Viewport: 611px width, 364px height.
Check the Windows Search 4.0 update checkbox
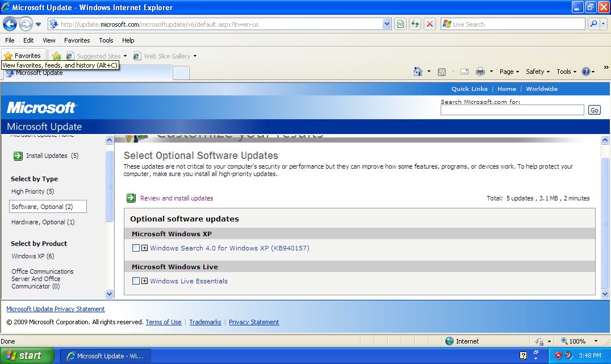pyautogui.click(x=136, y=248)
